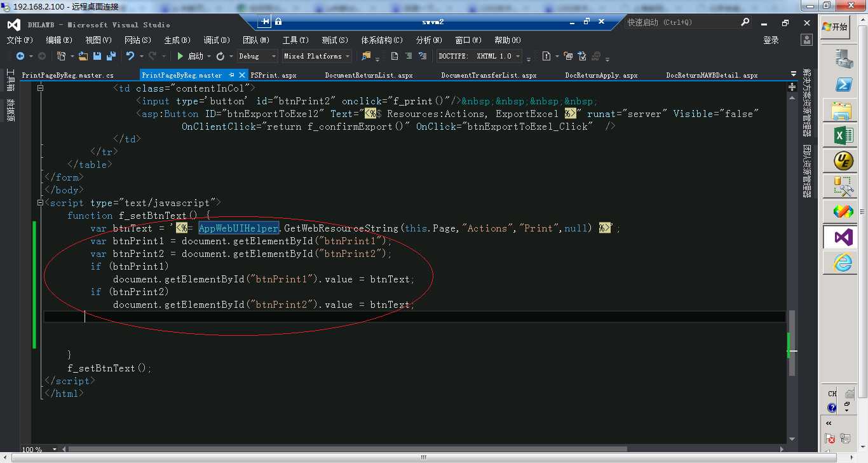Open the 工具箱 toolbox side panel tab
This screenshot has height=463, width=868.
10,81
